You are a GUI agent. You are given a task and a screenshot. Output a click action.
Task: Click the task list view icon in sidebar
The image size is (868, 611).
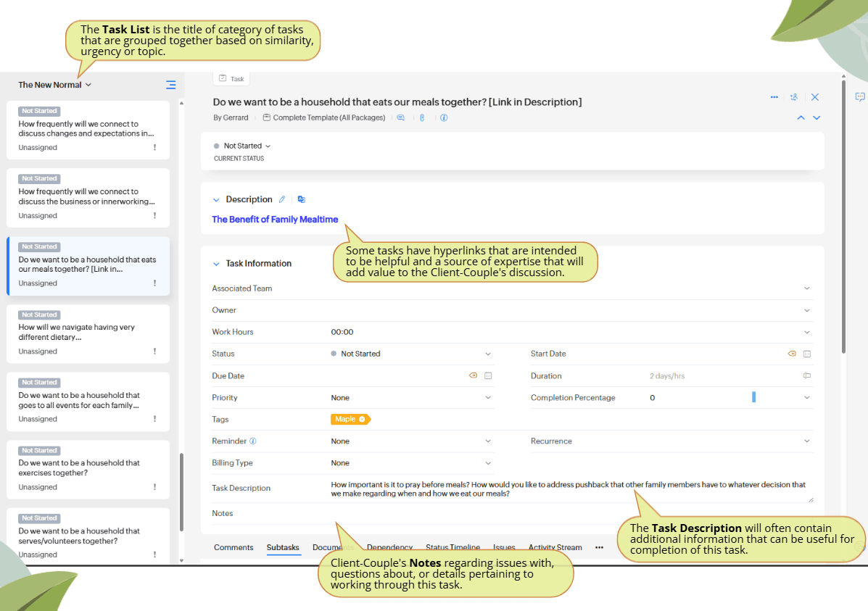[170, 85]
